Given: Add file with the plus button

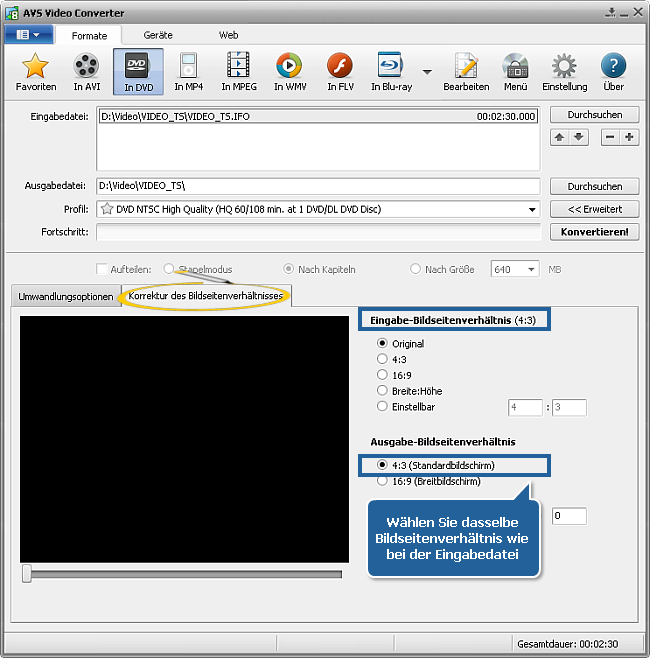Looking at the screenshot, I should 629,137.
